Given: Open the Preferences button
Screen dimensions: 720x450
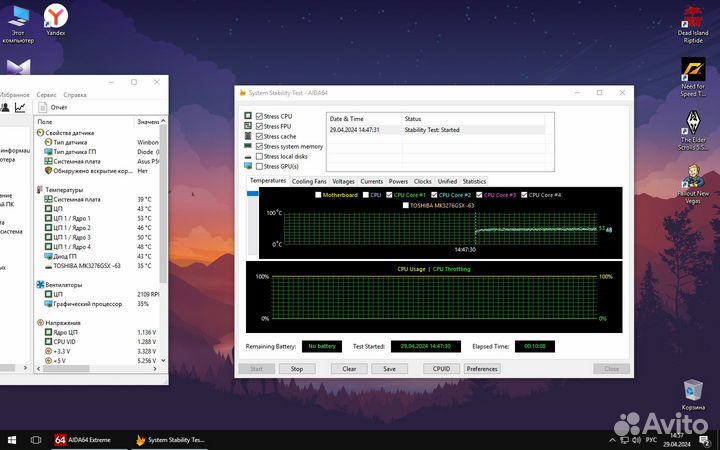Looking at the screenshot, I should 482,369.
